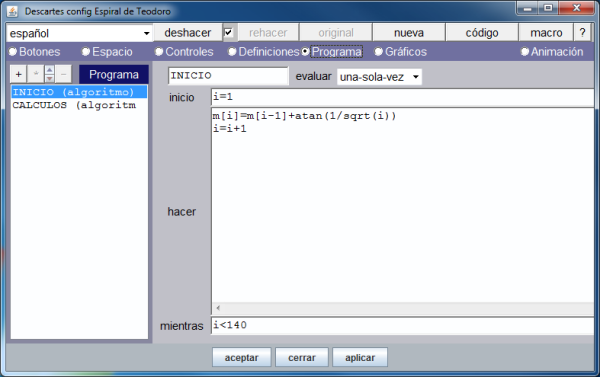
Task: Add a new algorithm with the plus button
Action: point(18,74)
